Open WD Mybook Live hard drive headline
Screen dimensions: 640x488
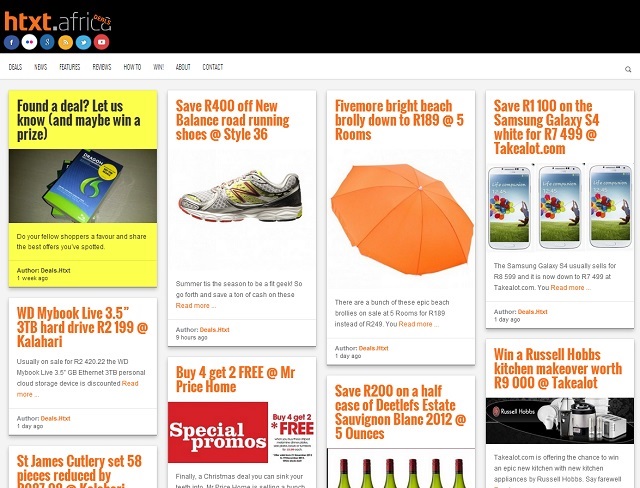(82, 327)
